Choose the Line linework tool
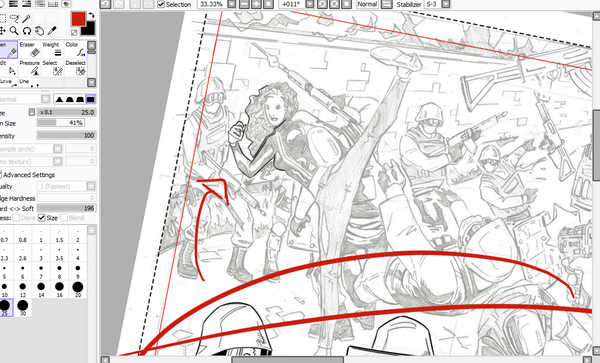Viewport: 600px width, 363px height. click(x=30, y=82)
